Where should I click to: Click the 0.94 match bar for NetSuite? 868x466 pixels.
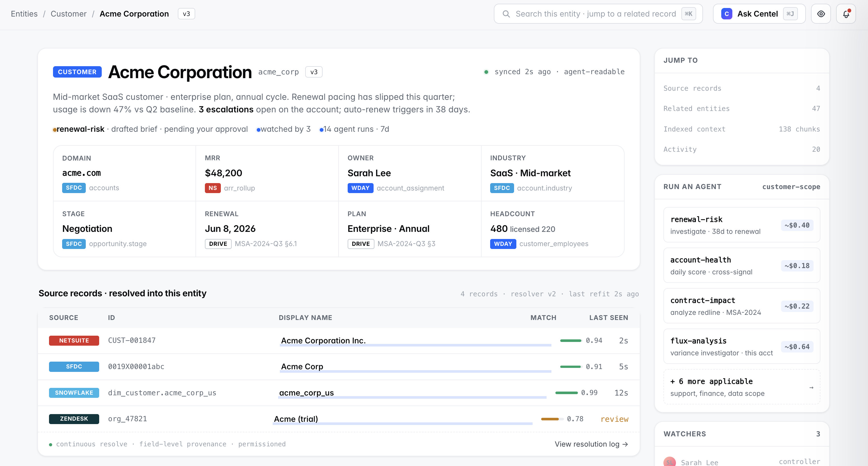571,341
